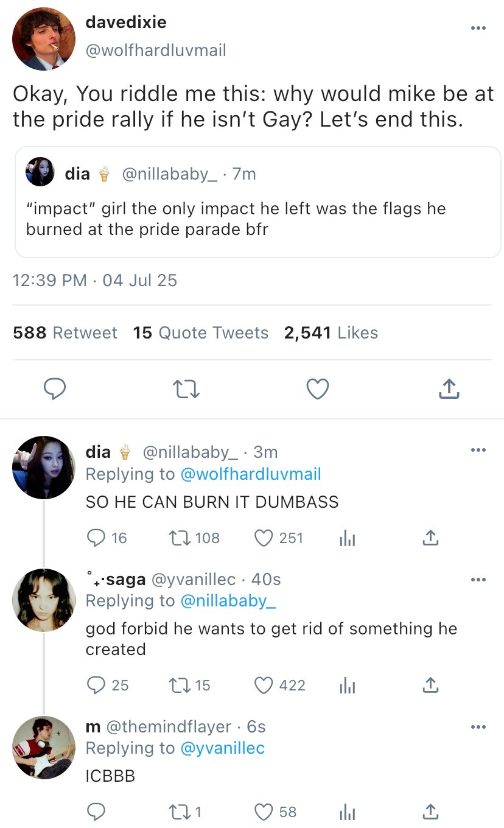Open comments on dia's reply with 16 replies
The image size is (504, 828).
(96, 538)
